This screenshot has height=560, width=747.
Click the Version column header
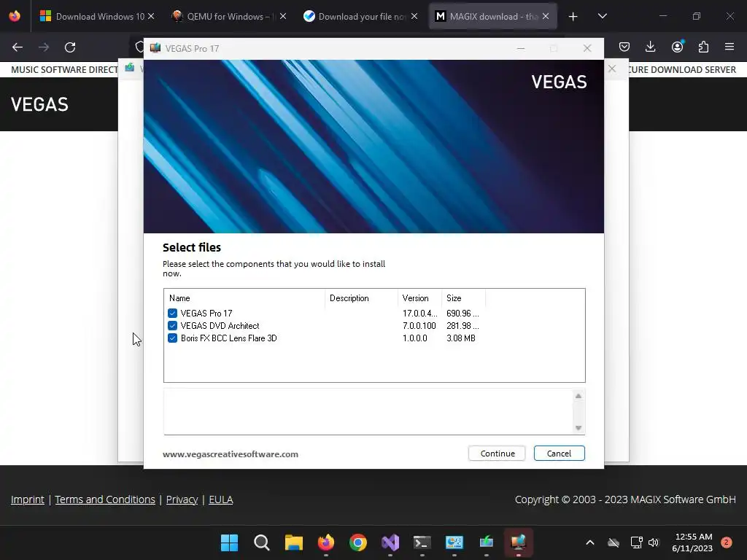(419, 298)
